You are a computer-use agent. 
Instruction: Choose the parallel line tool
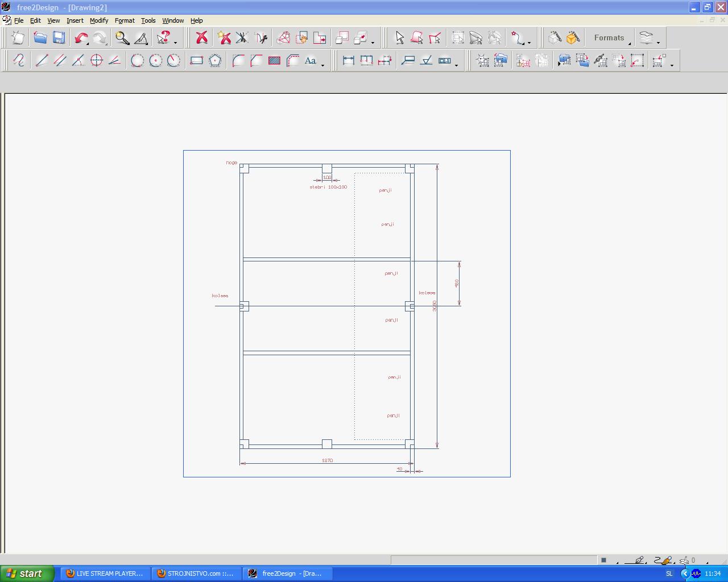pos(60,60)
